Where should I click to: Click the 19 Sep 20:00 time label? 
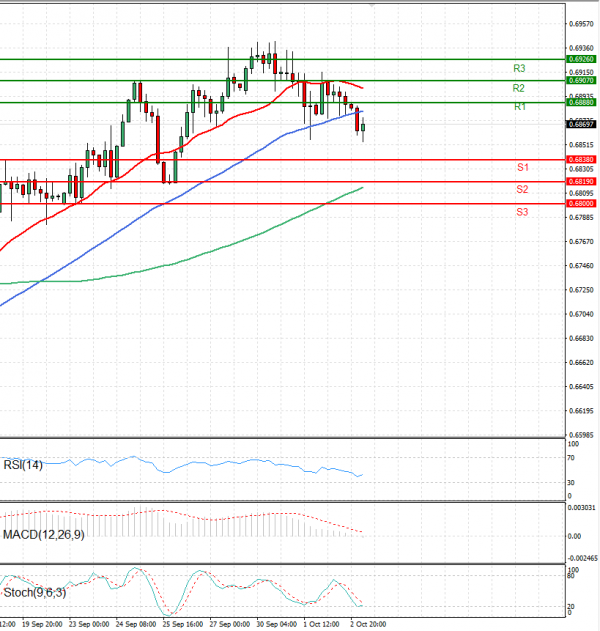pos(40,624)
